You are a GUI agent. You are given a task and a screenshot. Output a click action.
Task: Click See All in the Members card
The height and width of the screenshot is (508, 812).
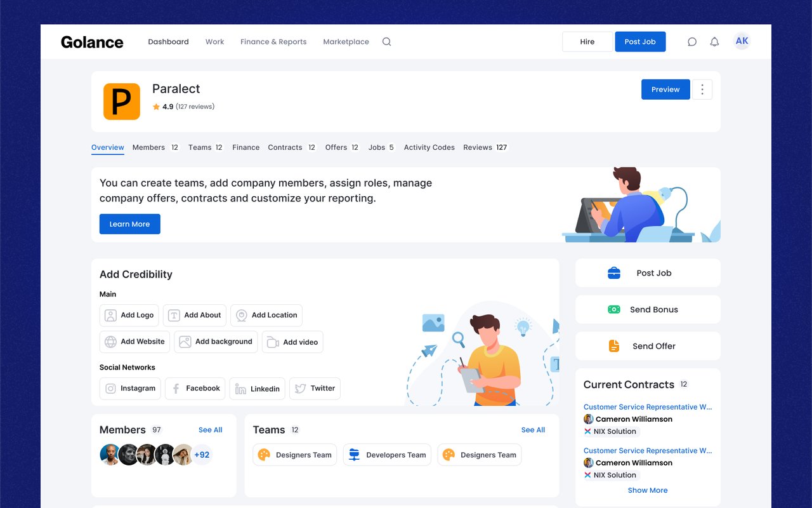point(210,430)
